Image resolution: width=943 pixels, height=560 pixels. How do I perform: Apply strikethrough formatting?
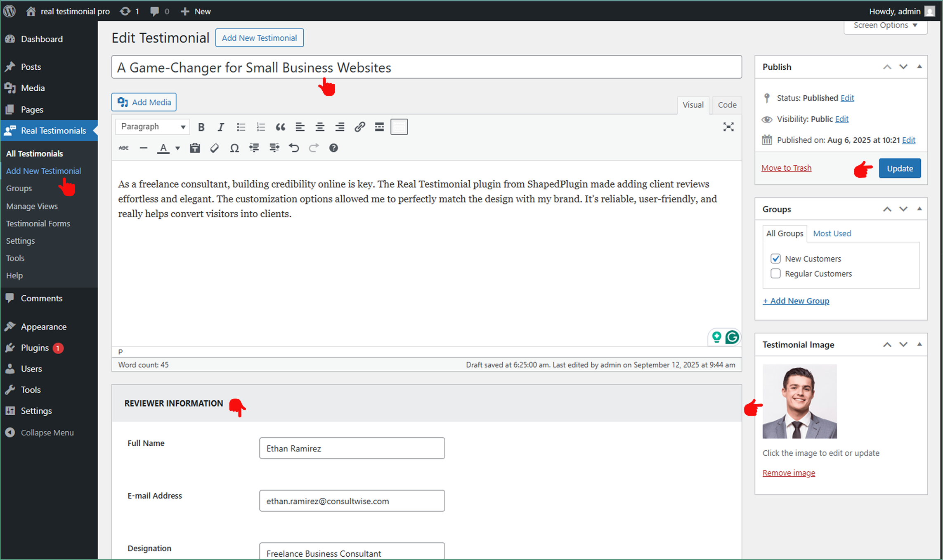(123, 148)
